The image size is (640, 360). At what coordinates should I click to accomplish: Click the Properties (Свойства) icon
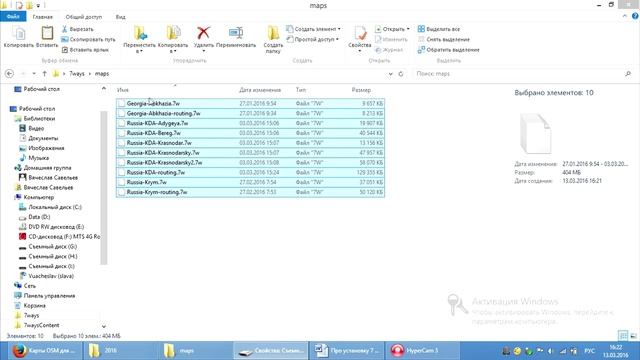[360, 33]
